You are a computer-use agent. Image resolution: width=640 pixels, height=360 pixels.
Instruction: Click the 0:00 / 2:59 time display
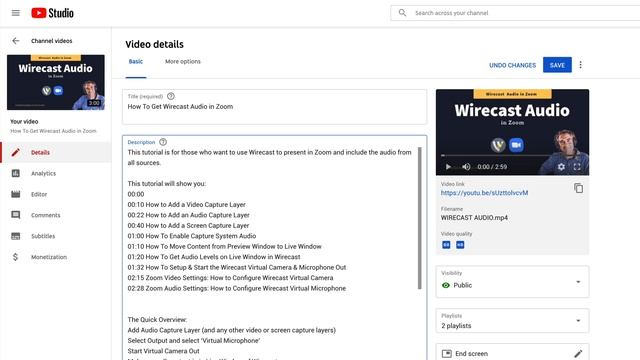tap(492, 167)
